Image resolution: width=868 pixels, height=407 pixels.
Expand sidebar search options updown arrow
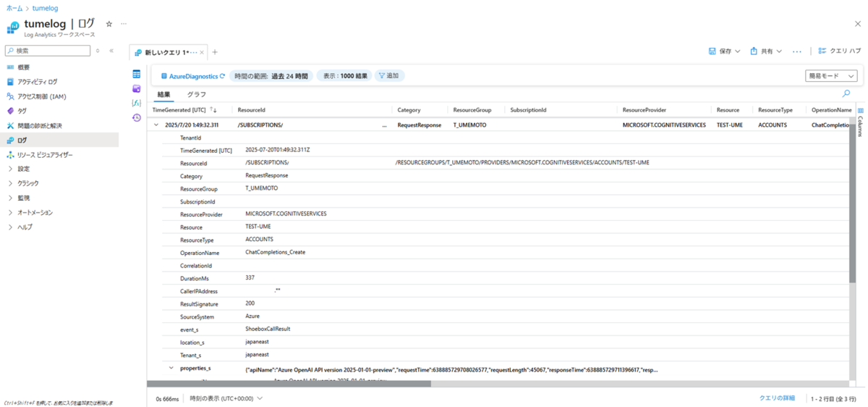tap(98, 51)
